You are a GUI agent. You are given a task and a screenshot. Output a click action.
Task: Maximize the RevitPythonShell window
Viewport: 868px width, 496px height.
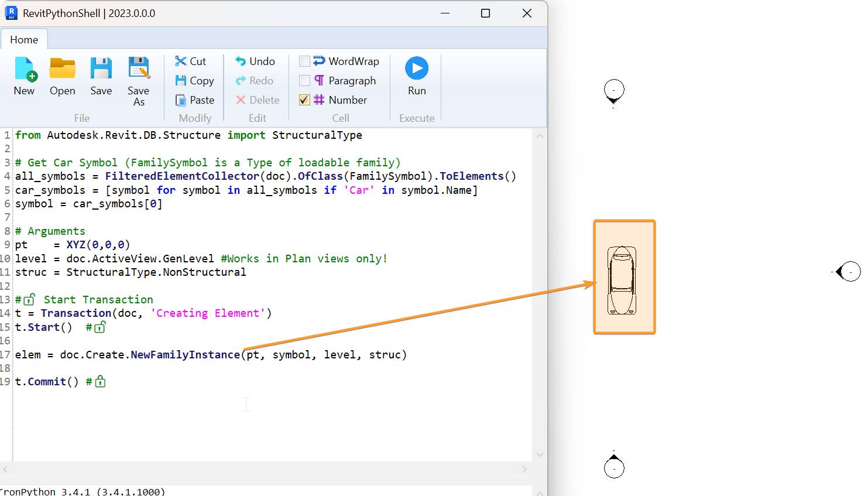click(485, 13)
